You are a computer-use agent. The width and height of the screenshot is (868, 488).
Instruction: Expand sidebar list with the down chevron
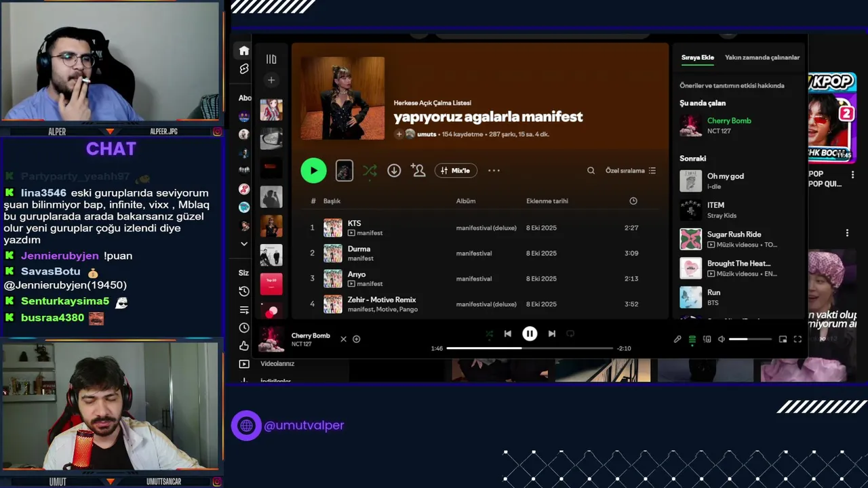tap(244, 244)
